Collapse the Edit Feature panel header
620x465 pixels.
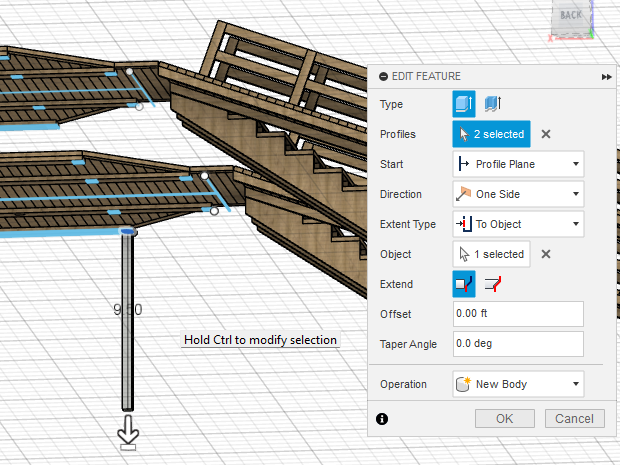coord(383,76)
